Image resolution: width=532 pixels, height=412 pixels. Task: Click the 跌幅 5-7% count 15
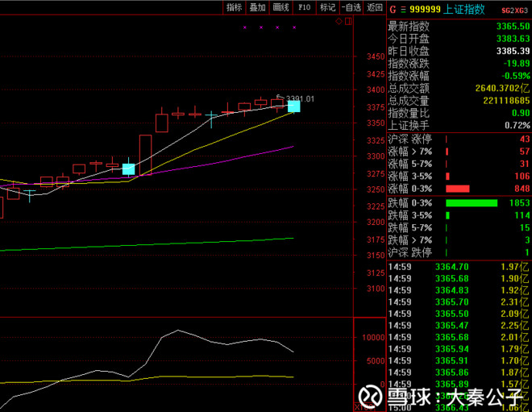pyautogui.click(x=525, y=227)
